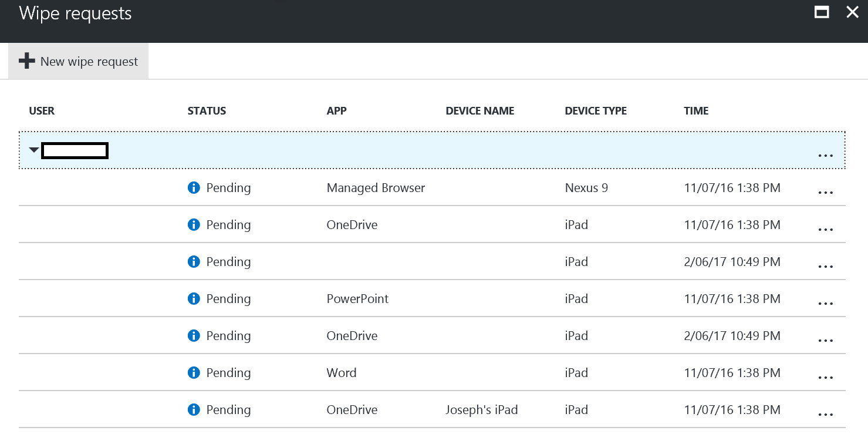Collapse the user group using its disclosure triangle

point(33,150)
